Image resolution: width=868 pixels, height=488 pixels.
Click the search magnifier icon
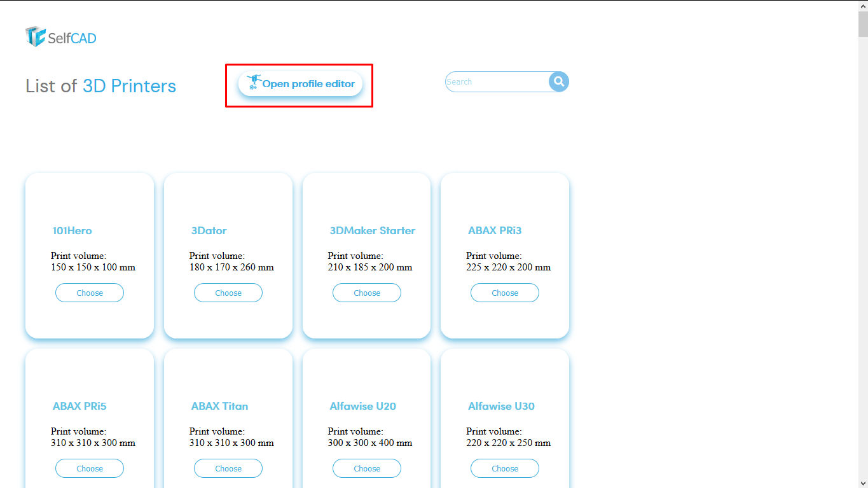pos(559,81)
